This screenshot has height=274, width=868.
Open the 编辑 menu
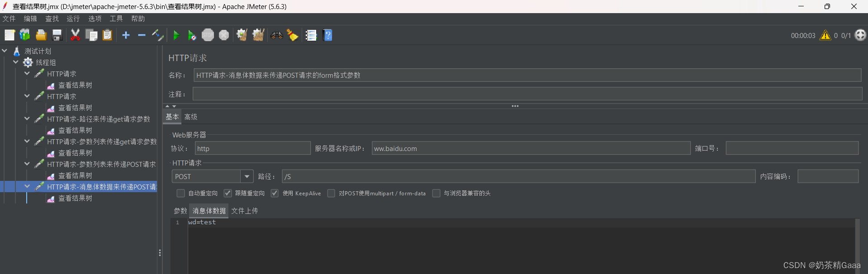coord(30,19)
